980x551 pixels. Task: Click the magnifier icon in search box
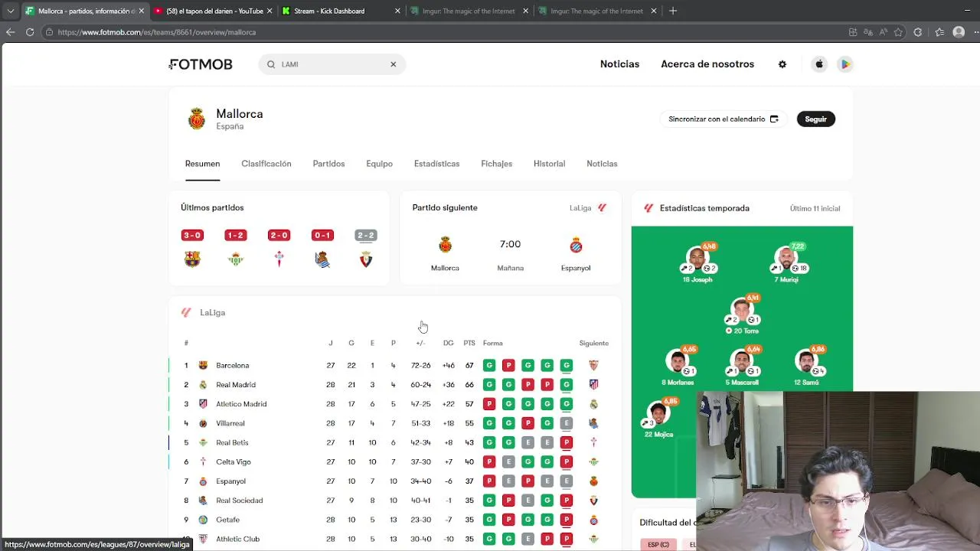tap(271, 64)
